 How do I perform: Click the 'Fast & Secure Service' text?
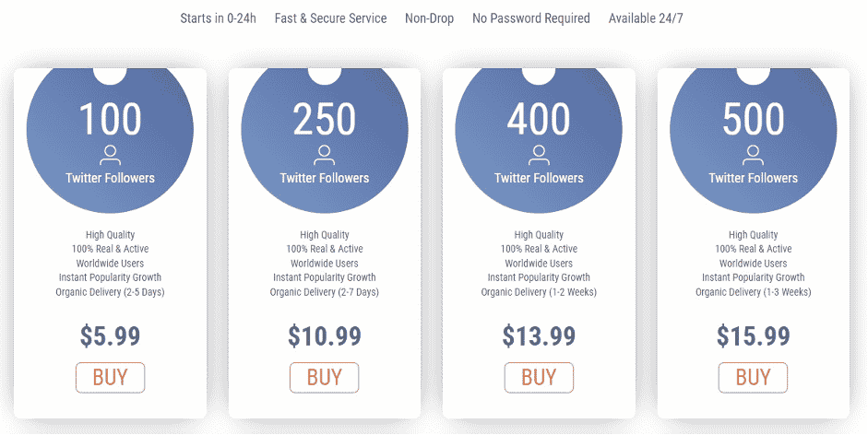coord(330,18)
